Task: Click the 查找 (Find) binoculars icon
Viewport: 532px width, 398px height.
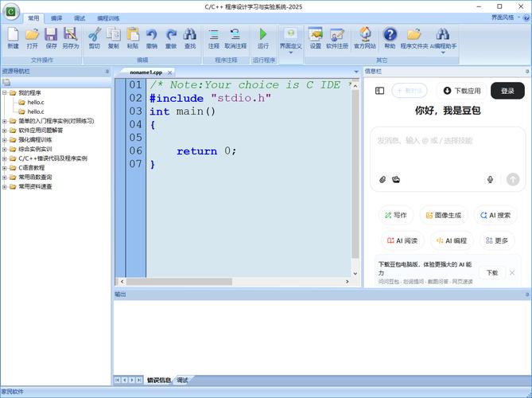Action: click(x=190, y=35)
